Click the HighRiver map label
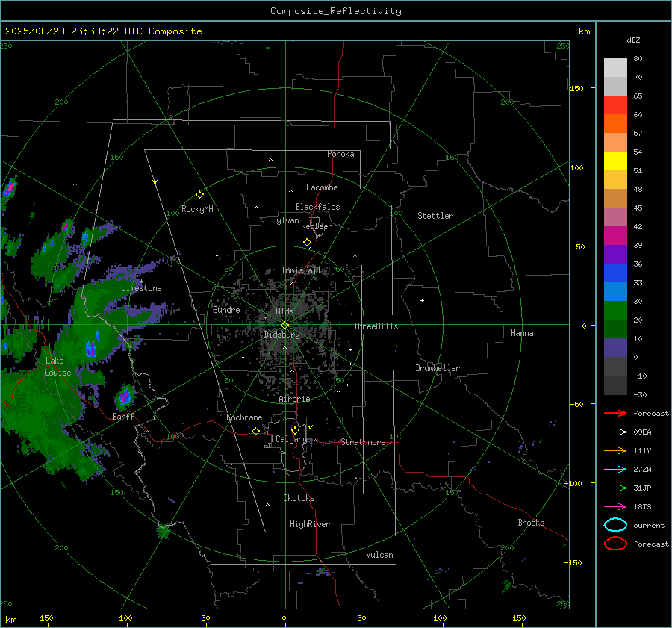This screenshot has height=628, width=672. pyautogui.click(x=310, y=524)
